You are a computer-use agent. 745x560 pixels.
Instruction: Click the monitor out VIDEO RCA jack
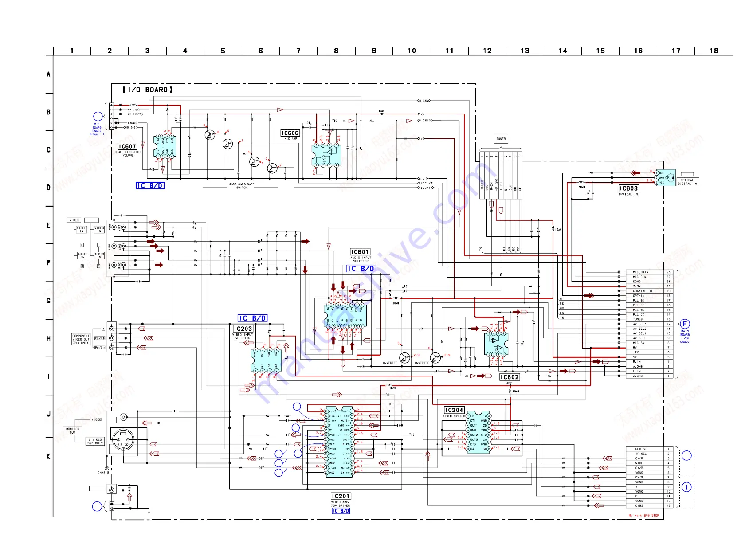pos(123,417)
